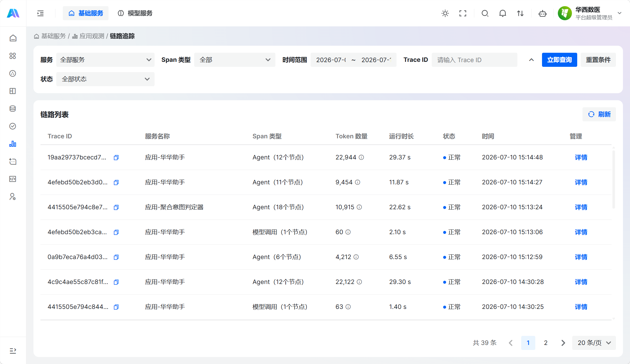The image size is (630, 364).
Task: Go to previous page arrow
Action: click(511, 343)
